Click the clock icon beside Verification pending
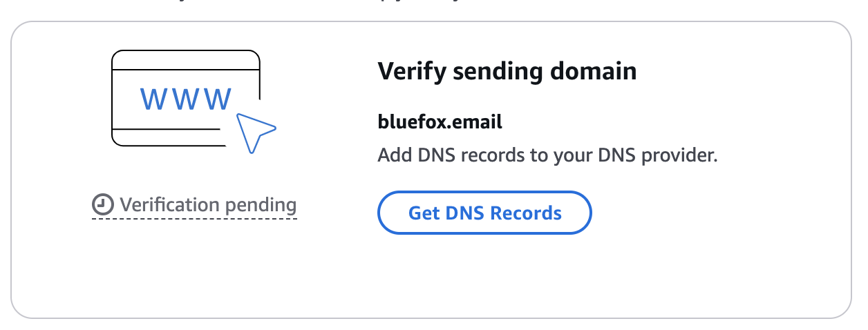 (102, 205)
